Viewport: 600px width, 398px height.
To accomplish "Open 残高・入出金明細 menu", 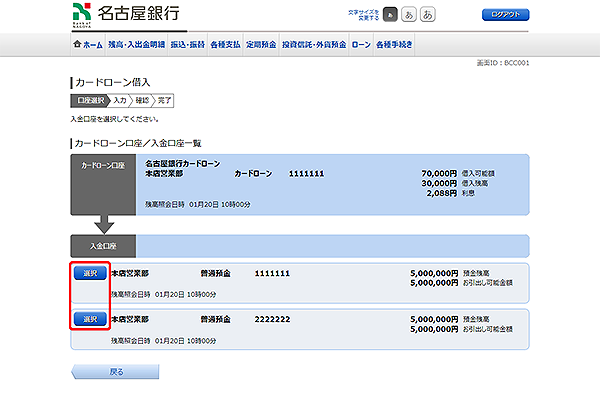I will (136, 45).
